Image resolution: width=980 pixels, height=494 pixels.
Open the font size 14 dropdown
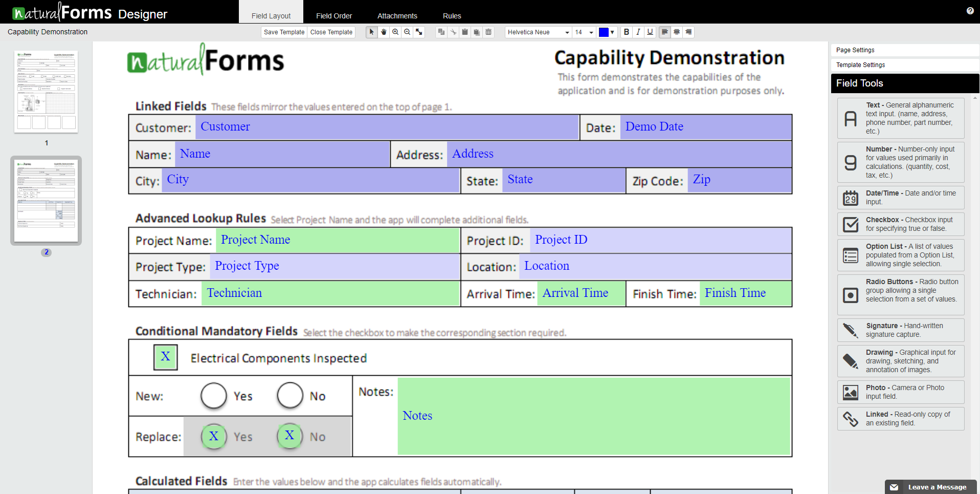[584, 32]
